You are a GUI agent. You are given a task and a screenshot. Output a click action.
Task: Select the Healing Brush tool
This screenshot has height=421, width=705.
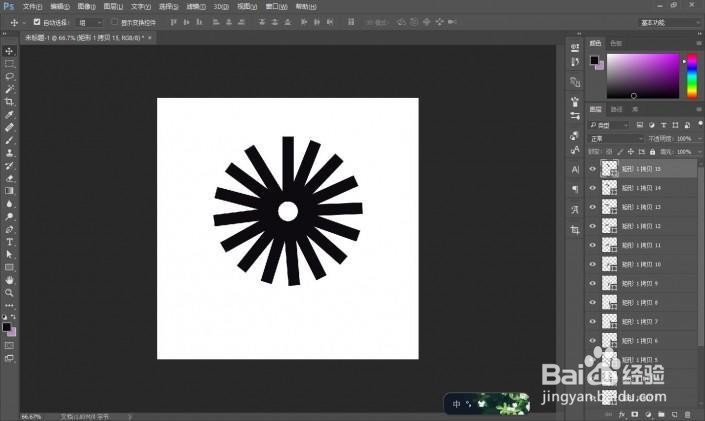pyautogui.click(x=9, y=127)
